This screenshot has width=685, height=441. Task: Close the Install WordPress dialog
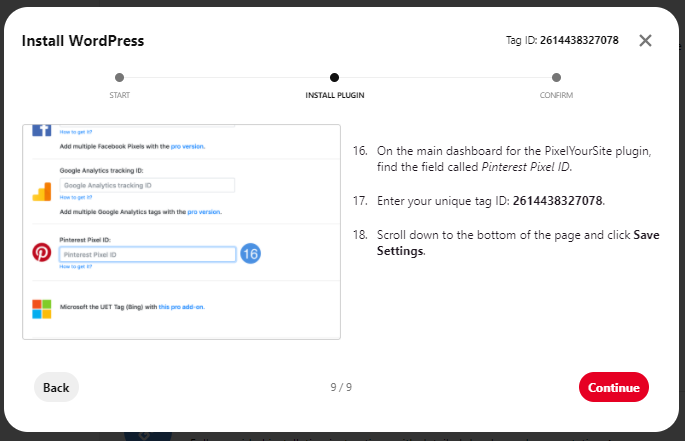pos(645,41)
